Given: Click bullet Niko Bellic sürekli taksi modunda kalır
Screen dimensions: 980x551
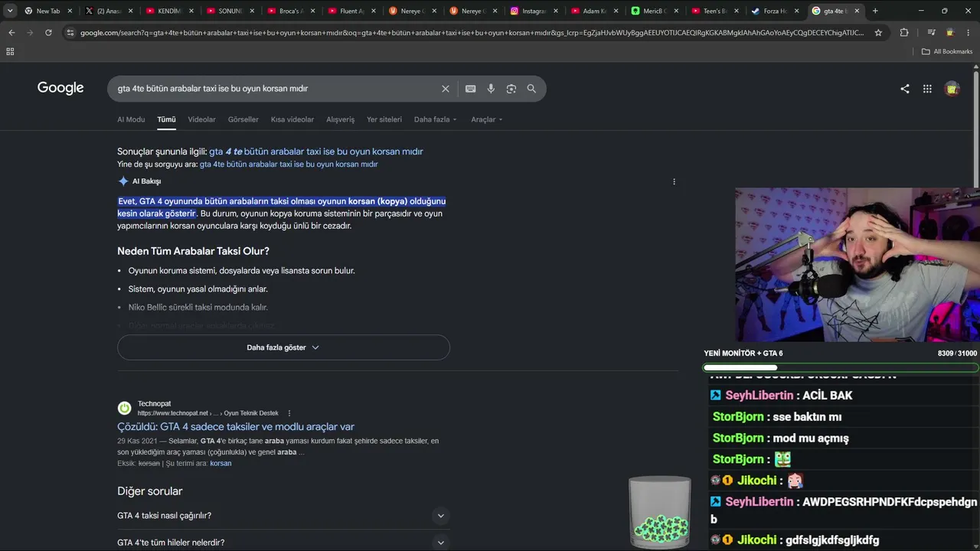Looking at the screenshot, I should (198, 308).
